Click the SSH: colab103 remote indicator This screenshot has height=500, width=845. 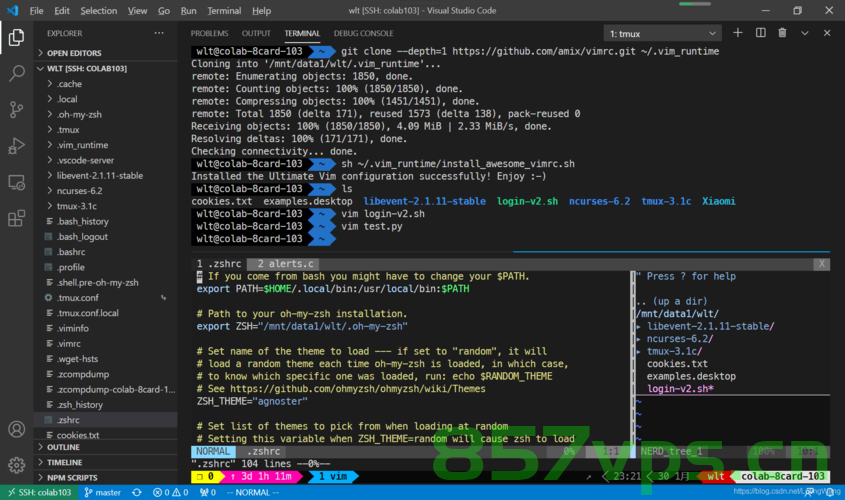(39, 492)
